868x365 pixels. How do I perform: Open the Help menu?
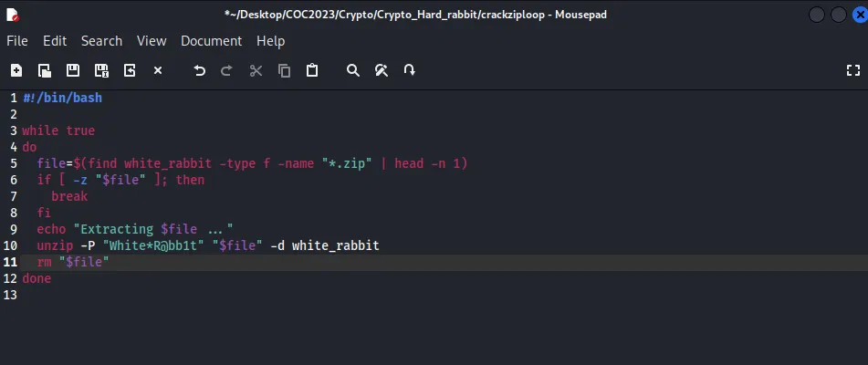[271, 41]
